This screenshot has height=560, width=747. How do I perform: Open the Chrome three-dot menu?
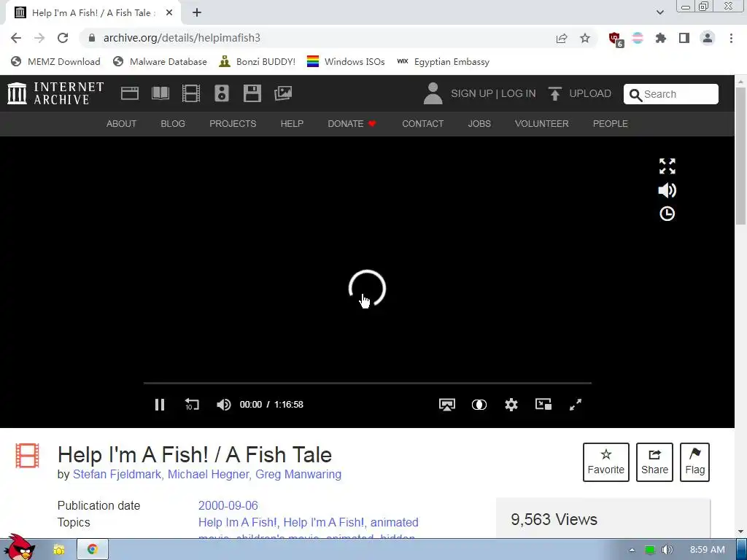tap(731, 38)
